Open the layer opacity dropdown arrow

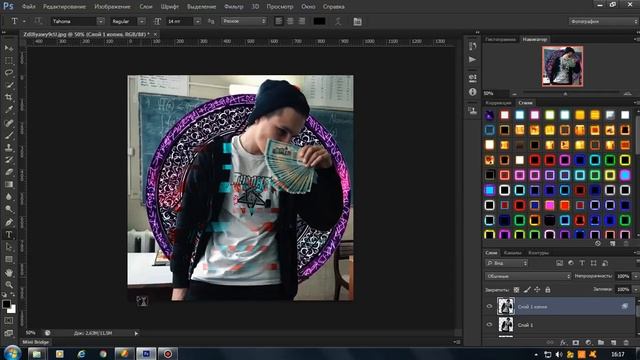pos(636,276)
